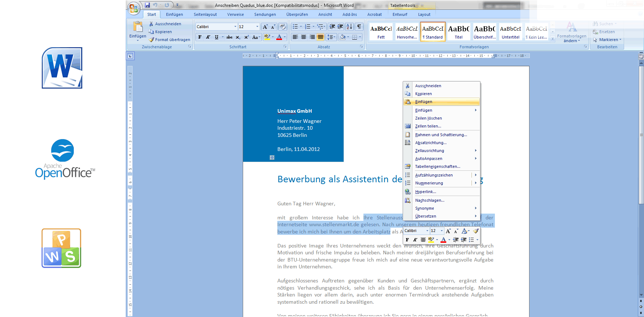
Task: Open the Calibri font name dropdown in ribbon
Action: (x=235, y=27)
